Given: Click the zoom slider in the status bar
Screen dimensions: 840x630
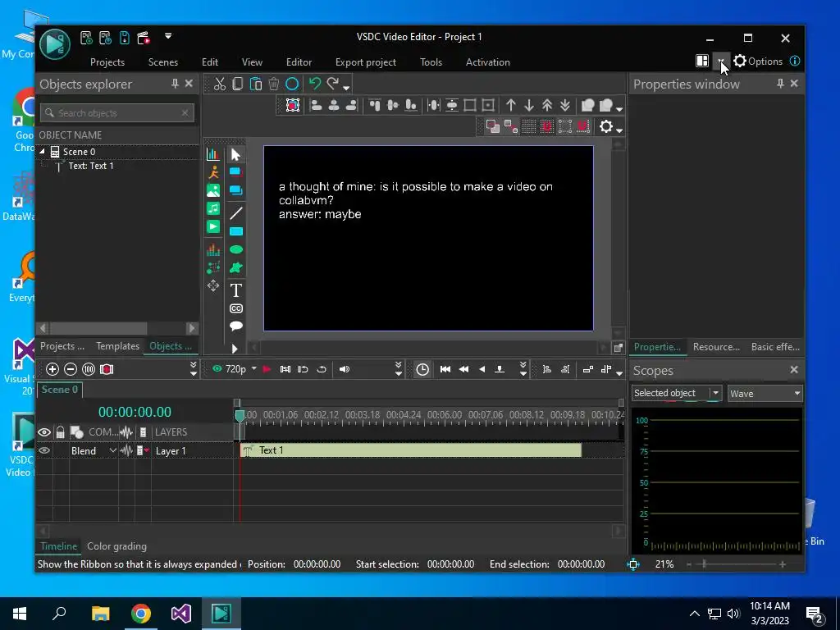Looking at the screenshot, I should [x=736, y=564].
